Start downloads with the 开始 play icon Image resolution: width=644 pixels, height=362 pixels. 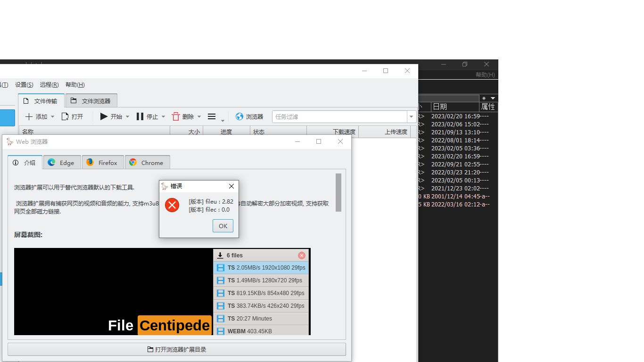point(105,116)
